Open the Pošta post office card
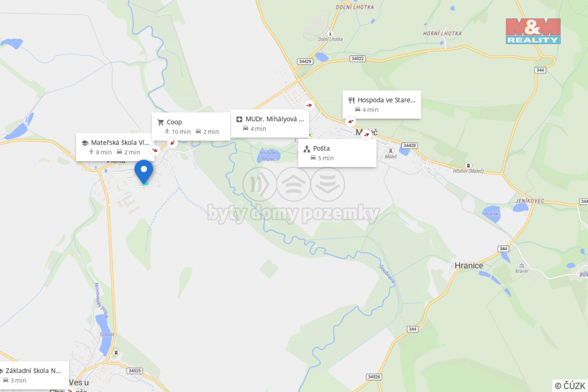The height and width of the screenshot is (392, 588). 337,153
